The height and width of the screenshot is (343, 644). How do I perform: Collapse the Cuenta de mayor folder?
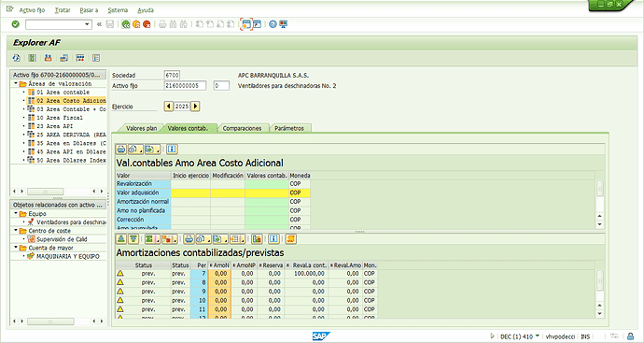pyautogui.click(x=16, y=248)
